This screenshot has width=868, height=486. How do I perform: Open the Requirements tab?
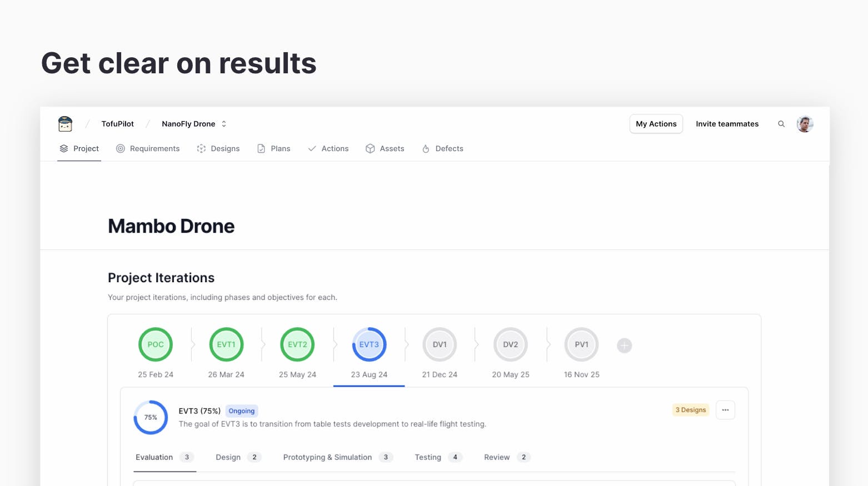click(x=148, y=148)
